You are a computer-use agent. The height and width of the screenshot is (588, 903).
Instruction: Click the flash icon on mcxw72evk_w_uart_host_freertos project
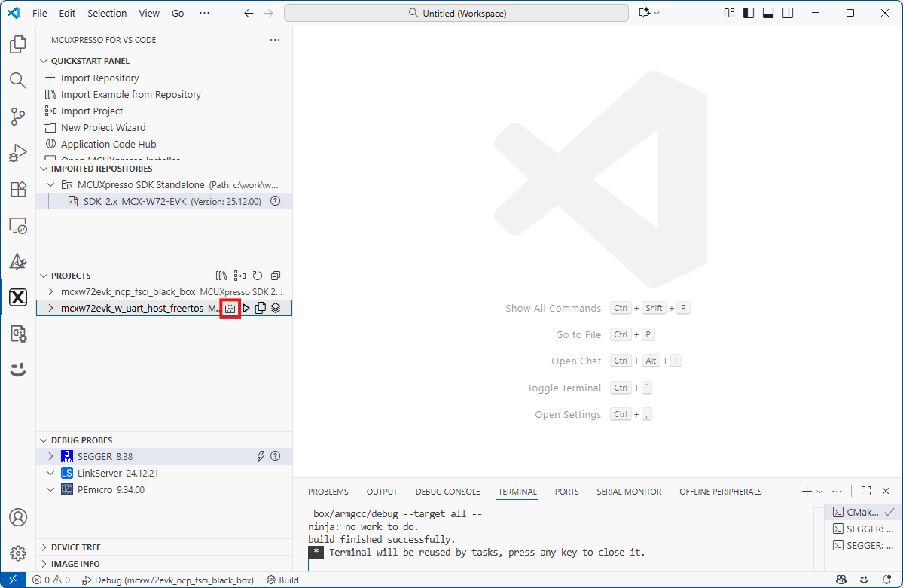click(x=230, y=308)
